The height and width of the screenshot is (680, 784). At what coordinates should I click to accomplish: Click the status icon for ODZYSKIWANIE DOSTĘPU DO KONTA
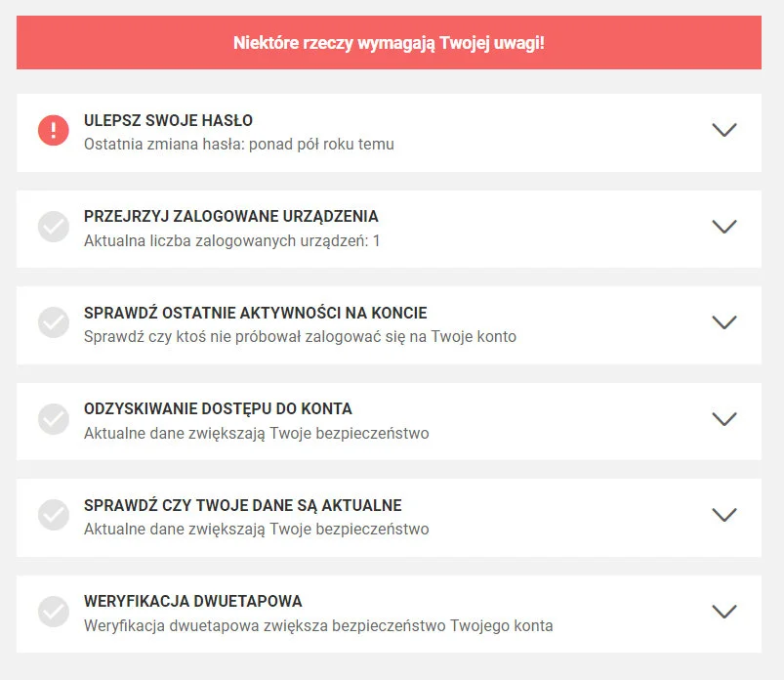[53, 418]
